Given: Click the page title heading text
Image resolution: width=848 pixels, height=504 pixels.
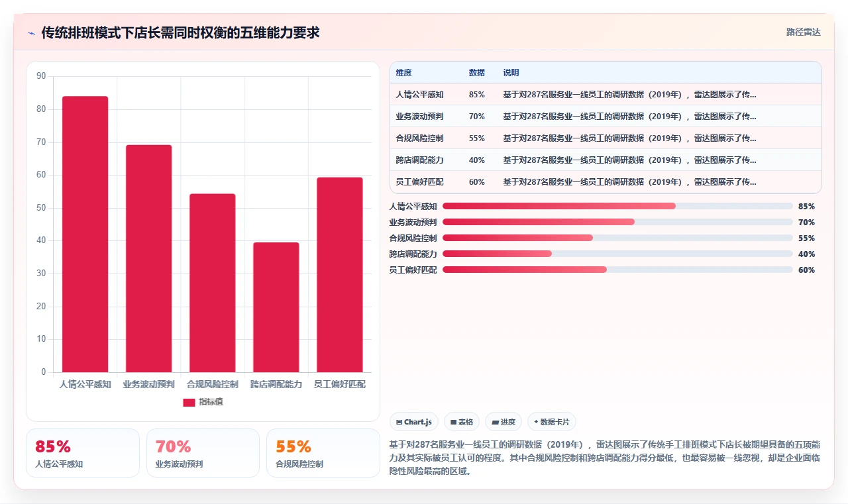Looking at the screenshot, I should click(181, 32).
